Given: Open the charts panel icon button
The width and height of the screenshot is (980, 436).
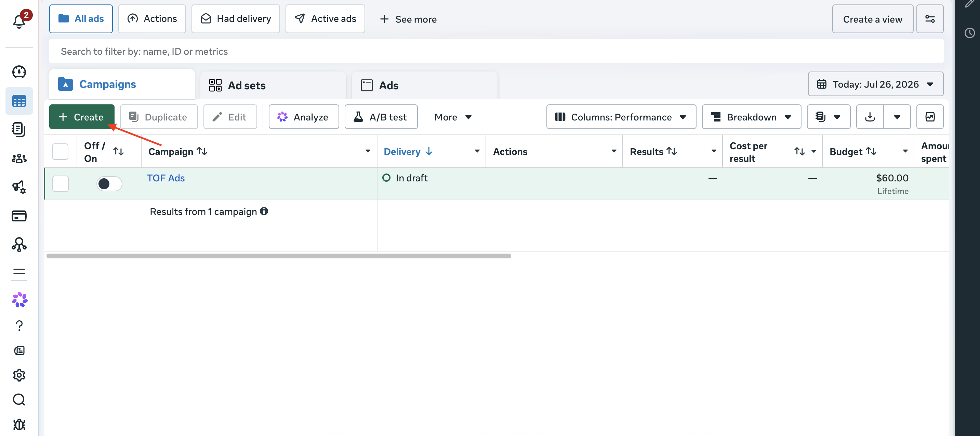Looking at the screenshot, I should [930, 117].
